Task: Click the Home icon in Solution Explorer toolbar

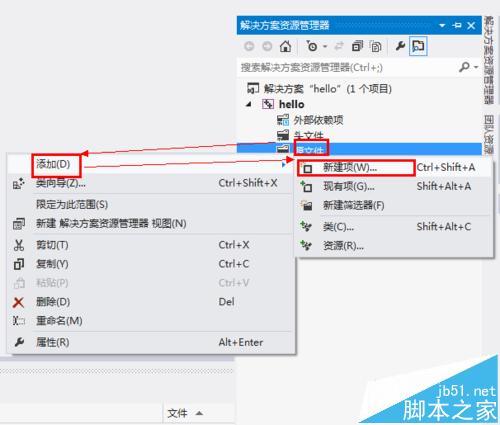Action: [285, 47]
